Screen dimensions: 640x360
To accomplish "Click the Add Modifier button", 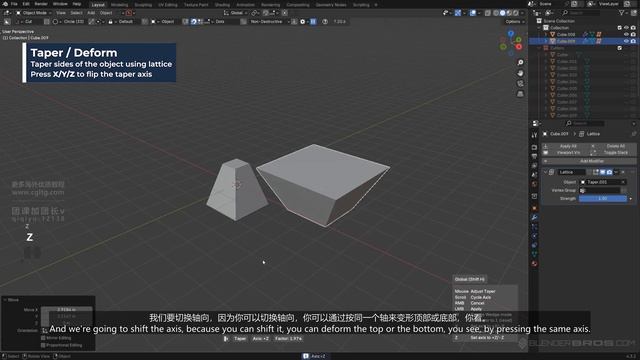I will click(x=589, y=161).
